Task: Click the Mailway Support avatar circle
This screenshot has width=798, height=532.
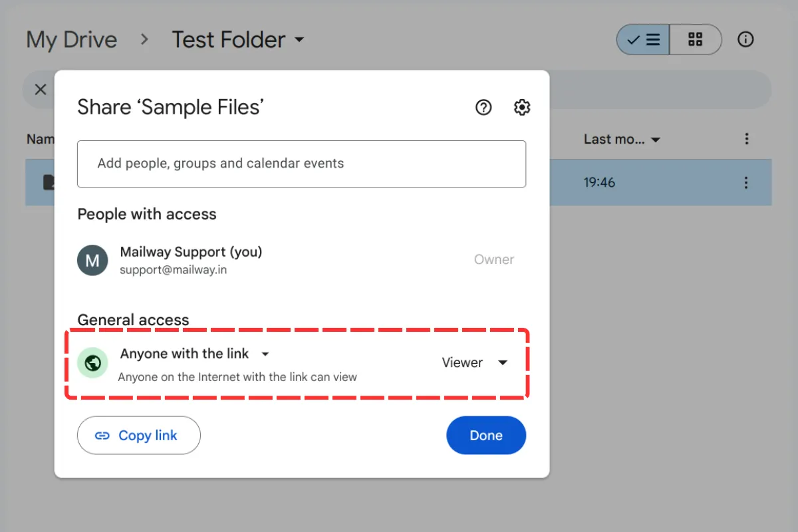Action: [92, 260]
